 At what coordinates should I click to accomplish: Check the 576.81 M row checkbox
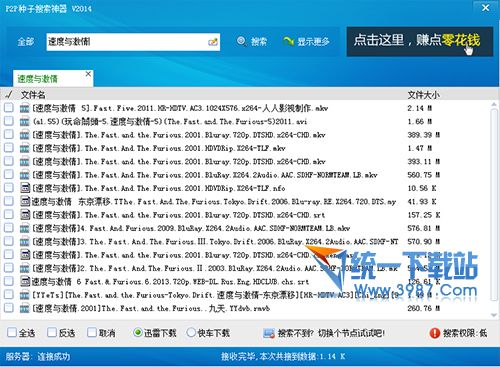click(x=9, y=228)
